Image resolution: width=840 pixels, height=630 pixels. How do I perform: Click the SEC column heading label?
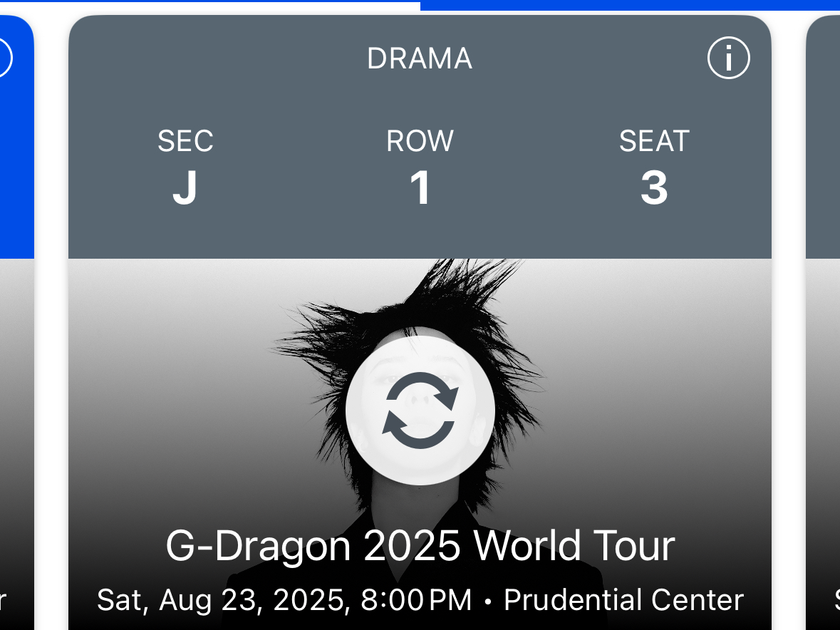click(x=185, y=141)
